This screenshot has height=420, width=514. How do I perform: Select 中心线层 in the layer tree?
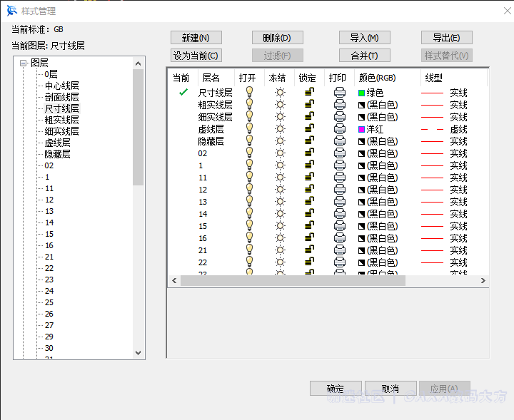tap(62, 86)
